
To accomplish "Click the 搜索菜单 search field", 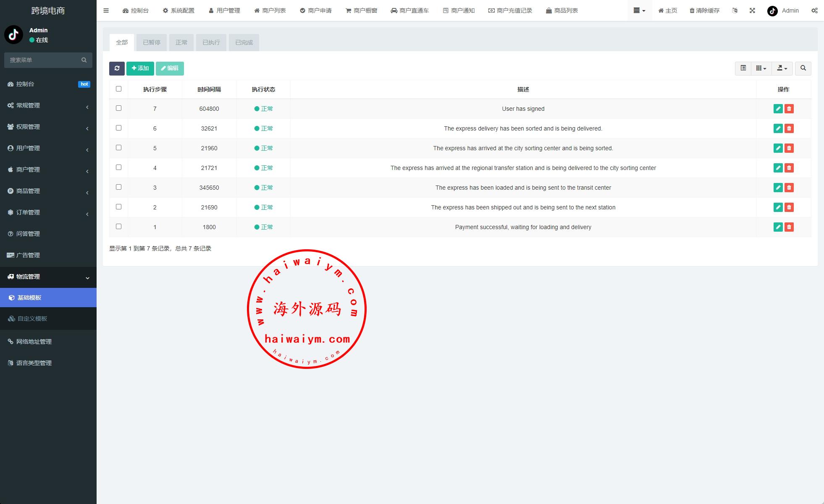I will point(44,60).
